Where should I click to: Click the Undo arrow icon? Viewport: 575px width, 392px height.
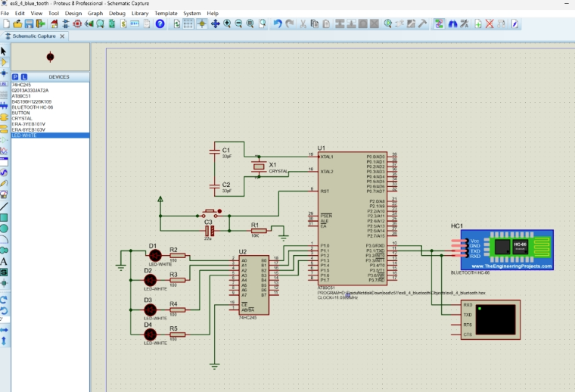(x=278, y=24)
